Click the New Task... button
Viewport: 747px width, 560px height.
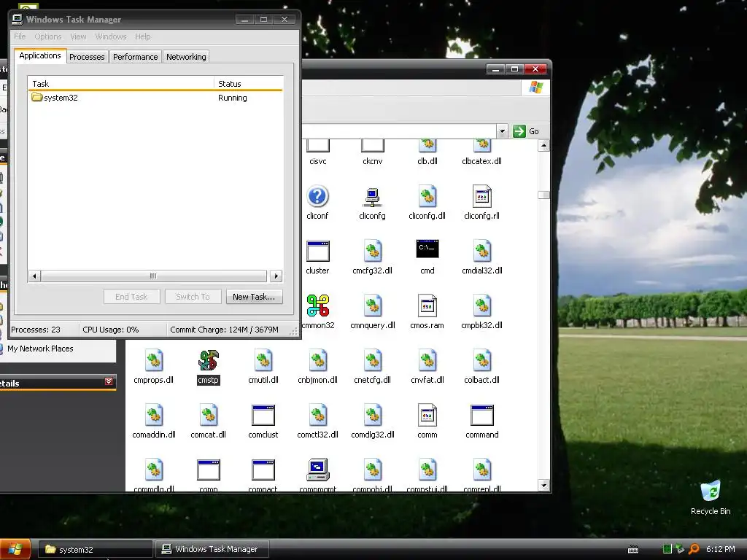(254, 297)
